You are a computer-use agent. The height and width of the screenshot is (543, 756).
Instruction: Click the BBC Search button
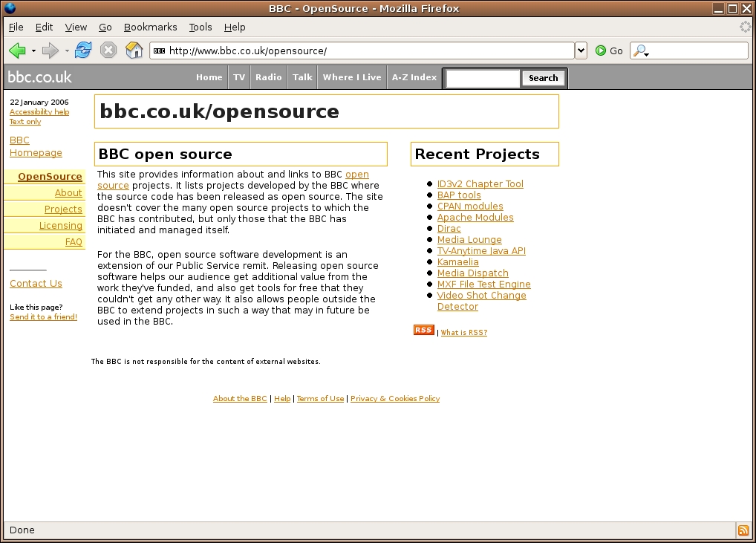543,78
